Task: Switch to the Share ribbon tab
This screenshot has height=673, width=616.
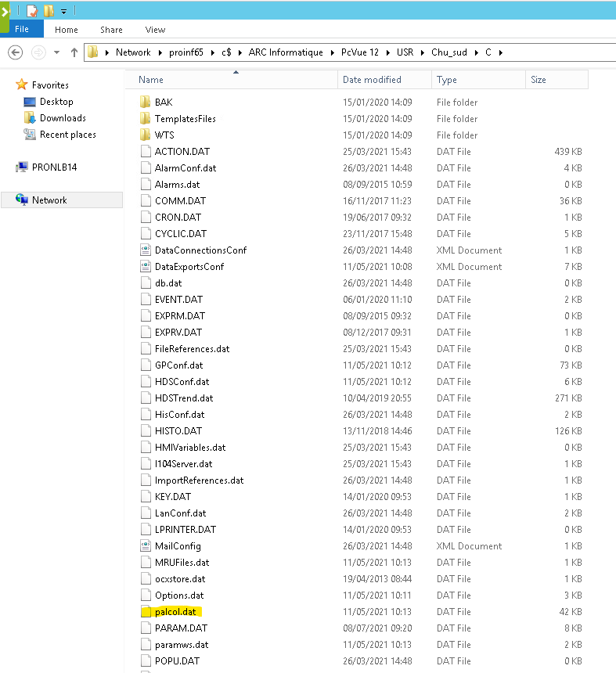Action: pos(111,30)
